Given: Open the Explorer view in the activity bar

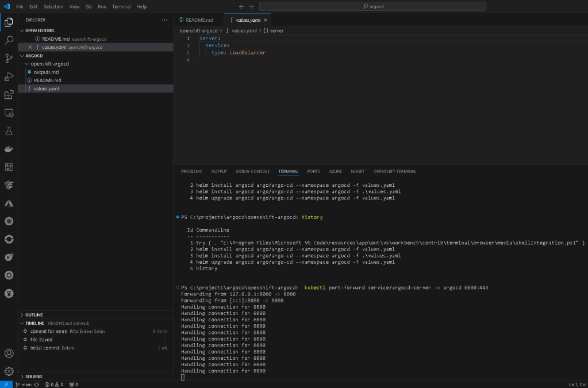Looking at the screenshot, I should 9,22.
